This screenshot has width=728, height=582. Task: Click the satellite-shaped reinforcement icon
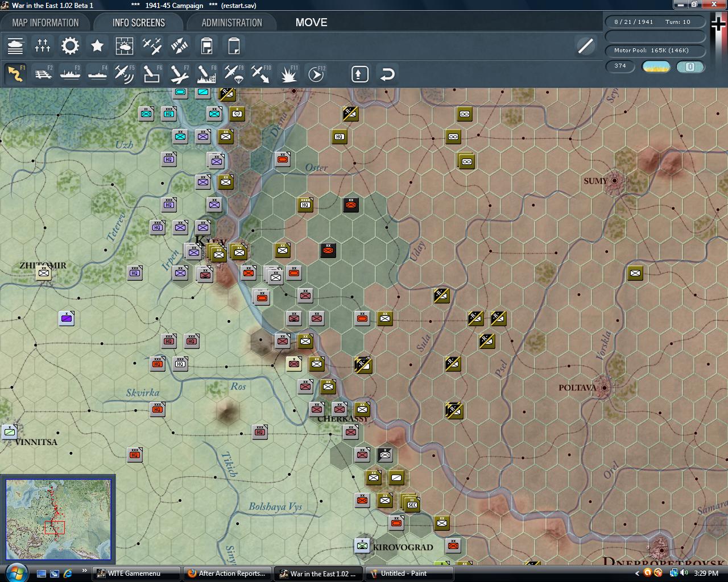point(179,46)
